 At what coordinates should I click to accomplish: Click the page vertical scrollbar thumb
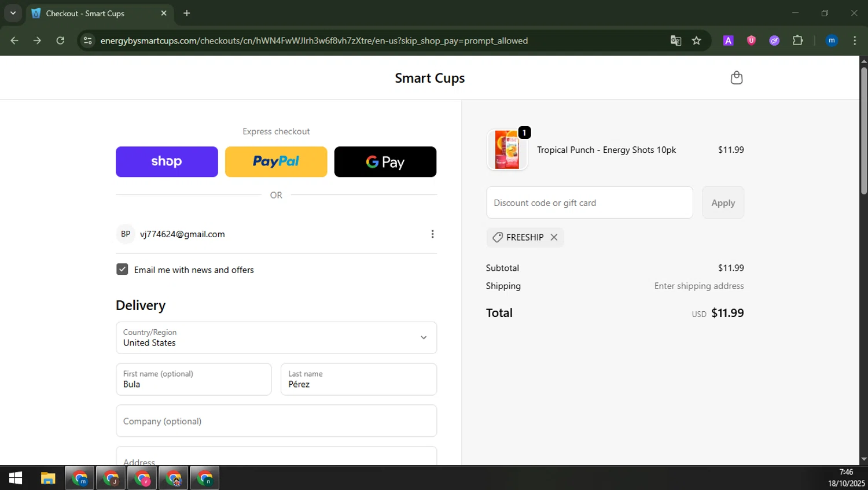point(863,130)
